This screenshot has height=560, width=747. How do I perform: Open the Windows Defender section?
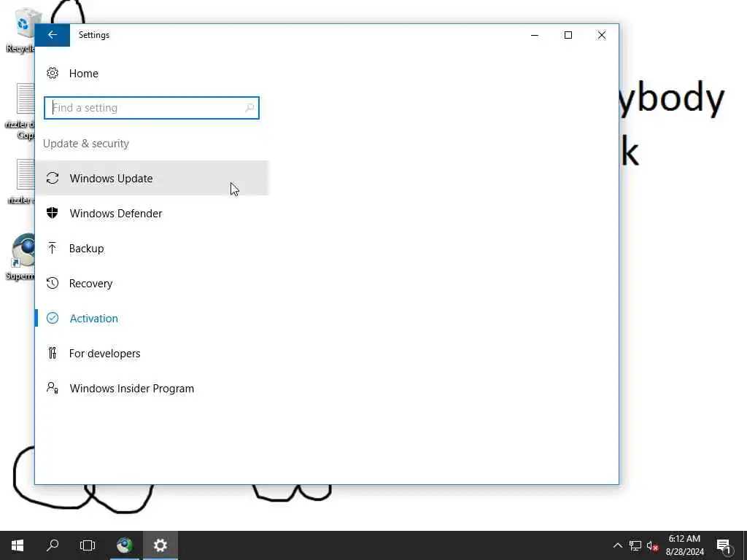coord(152,214)
